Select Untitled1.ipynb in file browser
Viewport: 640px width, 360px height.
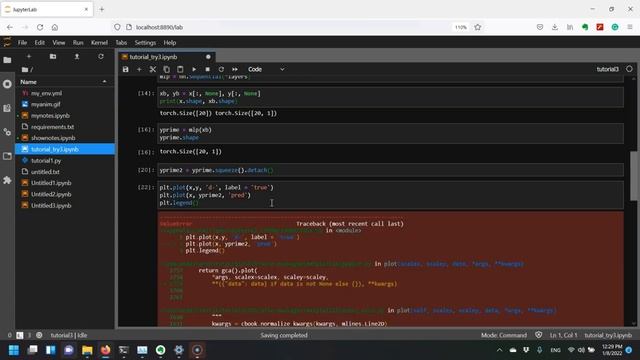pyautogui.click(x=65, y=183)
